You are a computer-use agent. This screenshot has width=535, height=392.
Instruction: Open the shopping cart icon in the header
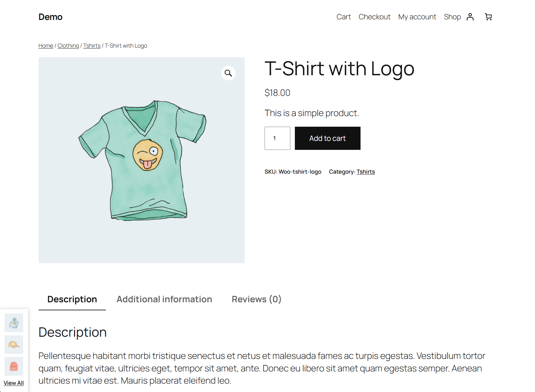point(488,17)
